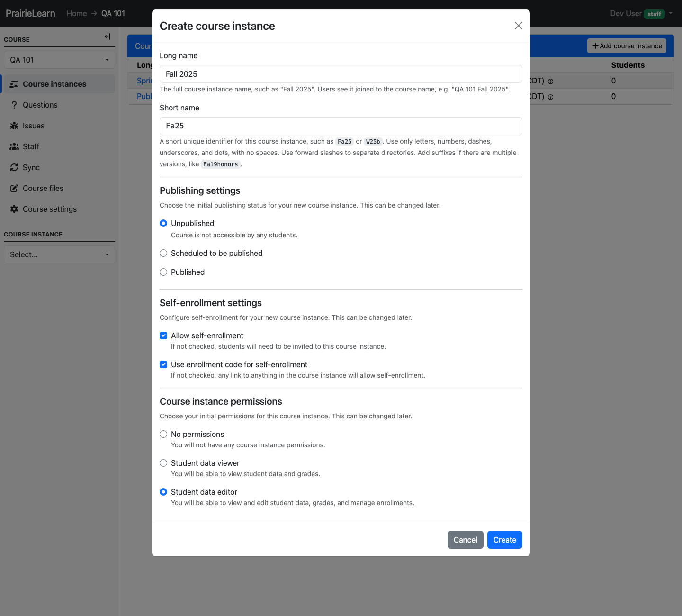Open the Sync page in the sidebar
Image resolution: width=682 pixels, height=616 pixels.
[59, 167]
